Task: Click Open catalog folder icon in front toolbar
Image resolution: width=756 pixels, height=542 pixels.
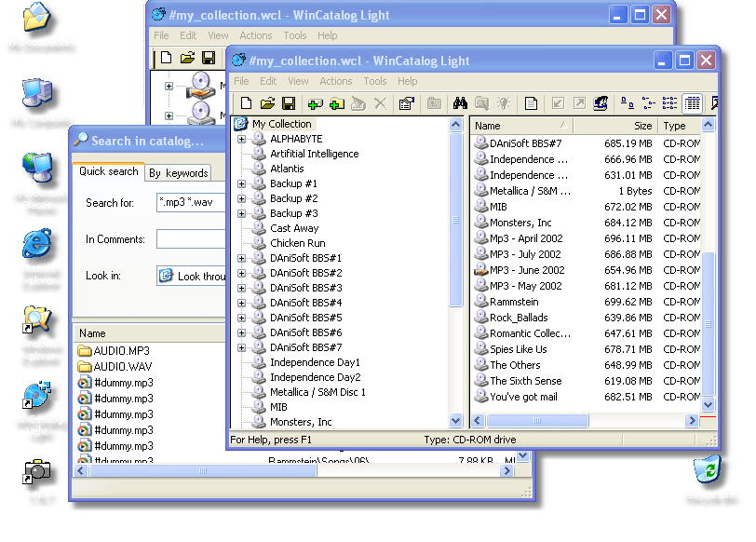Action: click(x=267, y=103)
